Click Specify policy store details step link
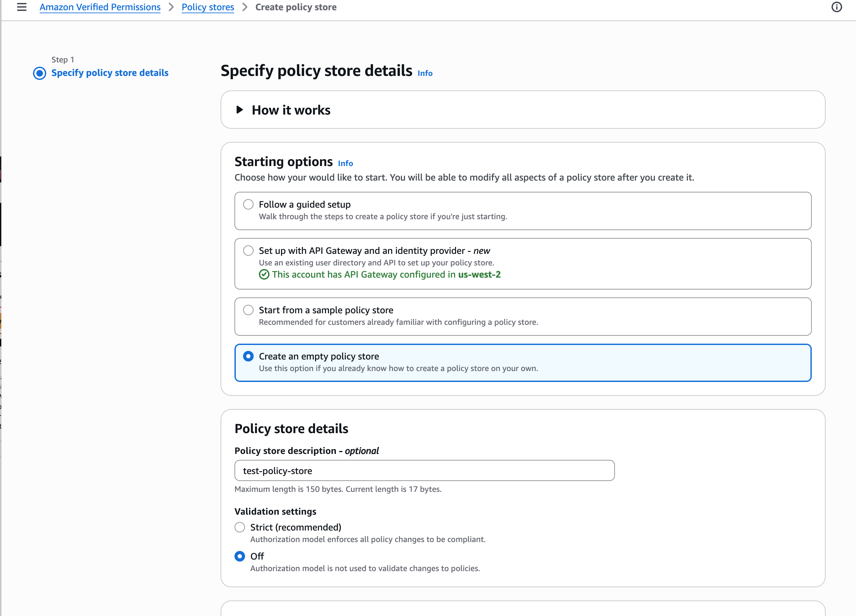Viewport: 856px width, 616px height. [109, 73]
